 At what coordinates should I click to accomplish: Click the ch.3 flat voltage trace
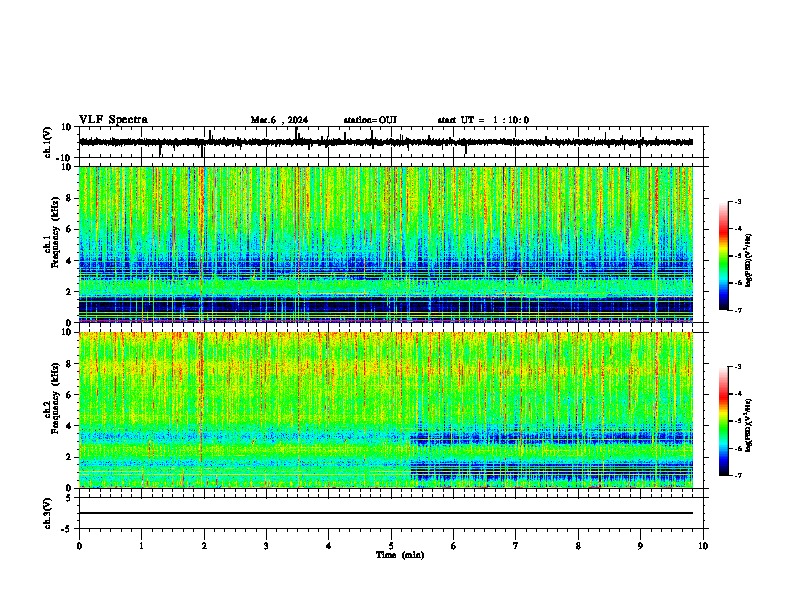pos(386,513)
